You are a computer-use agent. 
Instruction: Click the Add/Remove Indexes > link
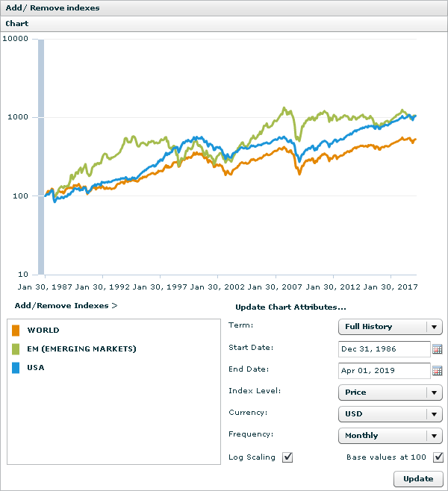tap(66, 305)
